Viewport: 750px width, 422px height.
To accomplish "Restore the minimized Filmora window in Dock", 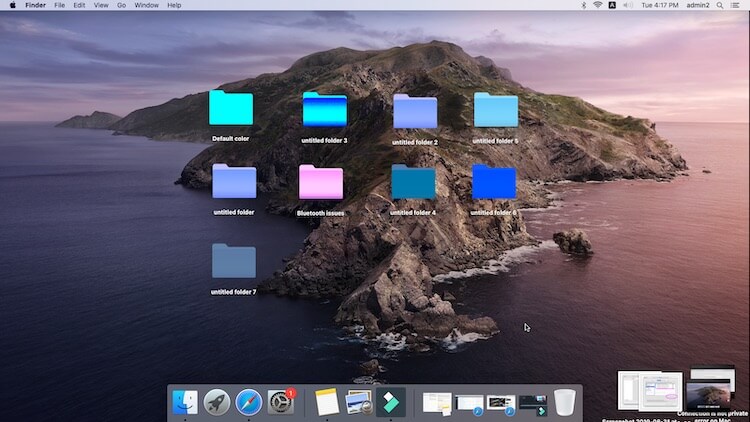I will pos(533,404).
